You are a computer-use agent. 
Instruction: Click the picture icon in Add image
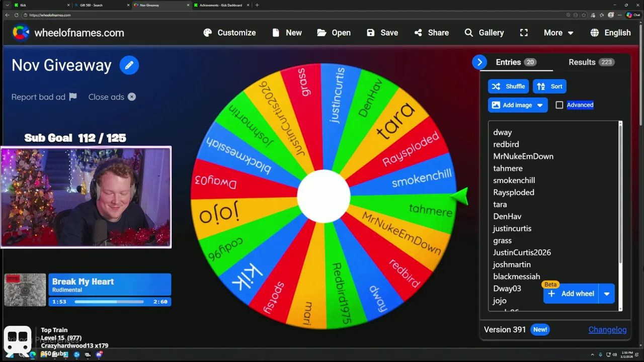[496, 105]
